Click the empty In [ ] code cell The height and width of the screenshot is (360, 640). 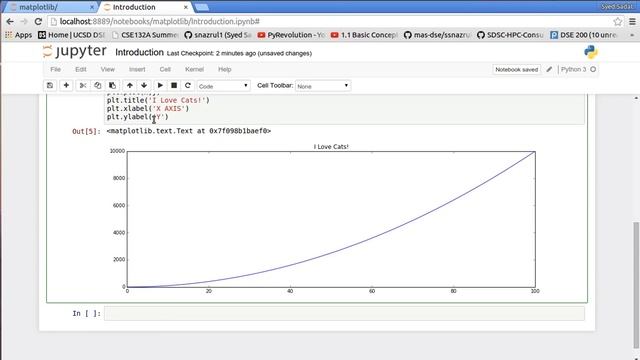pos(344,313)
